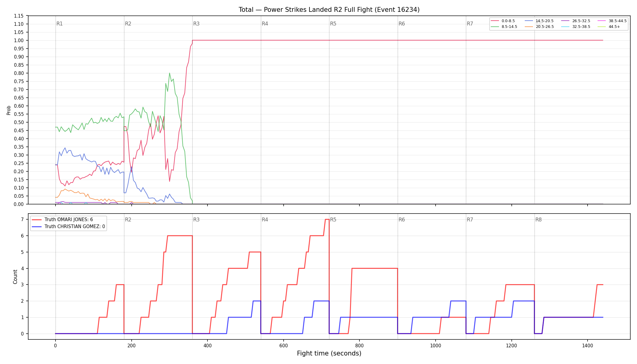The height and width of the screenshot is (364, 637).
Task: Select the 8.5-14.5 legend entry
Action: [x=504, y=27]
